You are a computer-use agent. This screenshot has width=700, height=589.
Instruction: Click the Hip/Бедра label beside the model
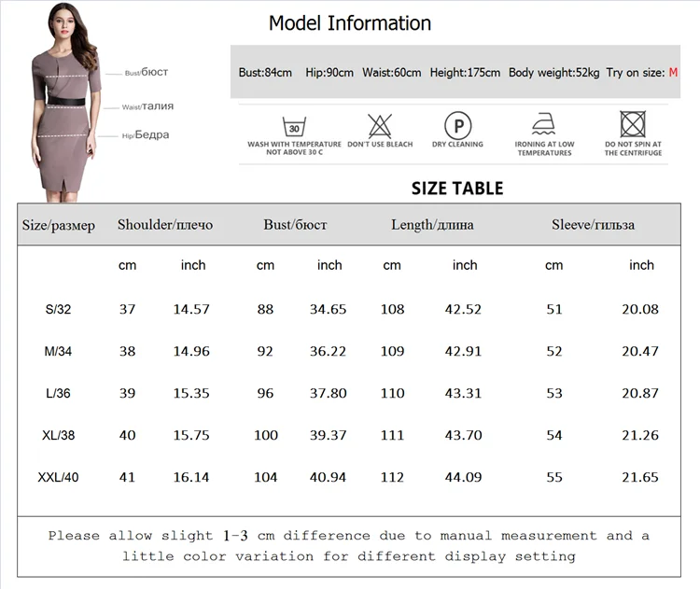tap(146, 134)
